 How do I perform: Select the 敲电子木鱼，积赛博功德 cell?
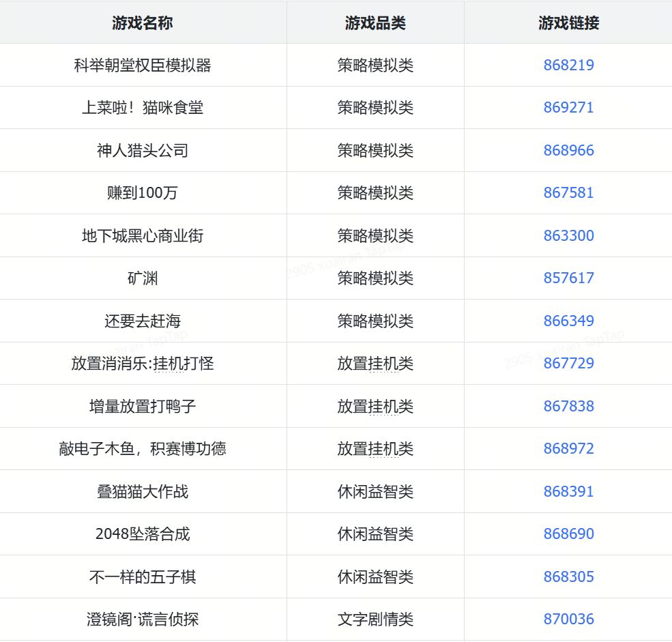143,449
